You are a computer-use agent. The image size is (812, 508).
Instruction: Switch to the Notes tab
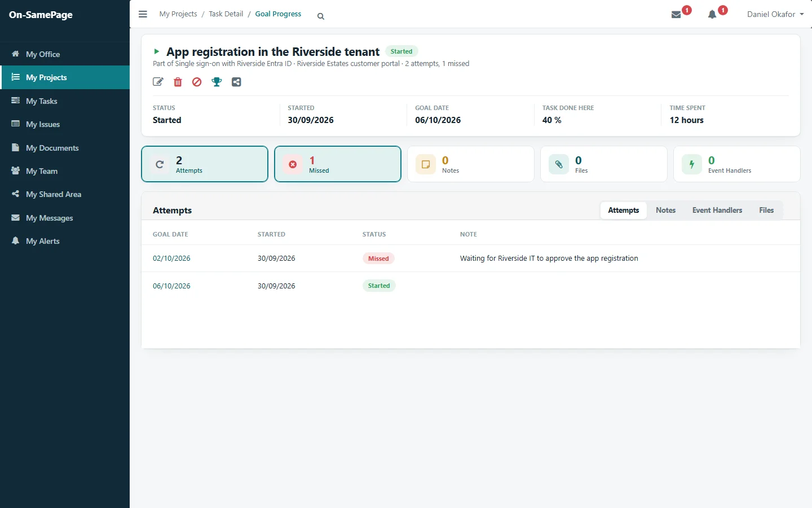pos(665,210)
